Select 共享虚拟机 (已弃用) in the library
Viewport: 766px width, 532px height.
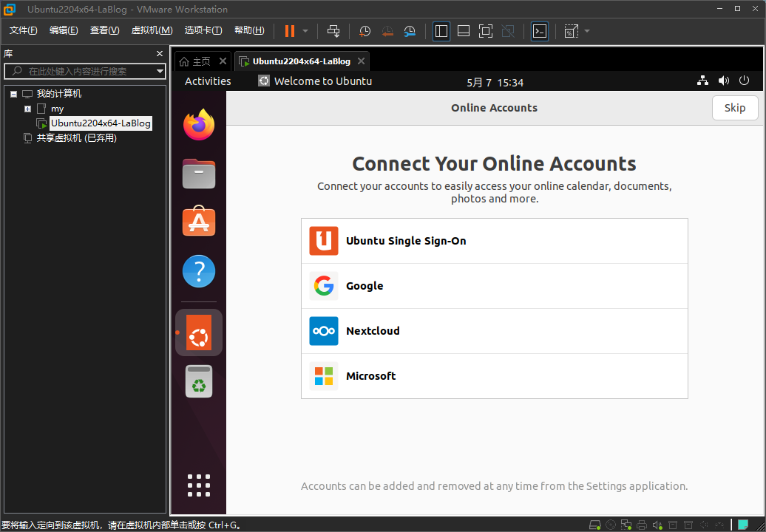click(x=77, y=138)
